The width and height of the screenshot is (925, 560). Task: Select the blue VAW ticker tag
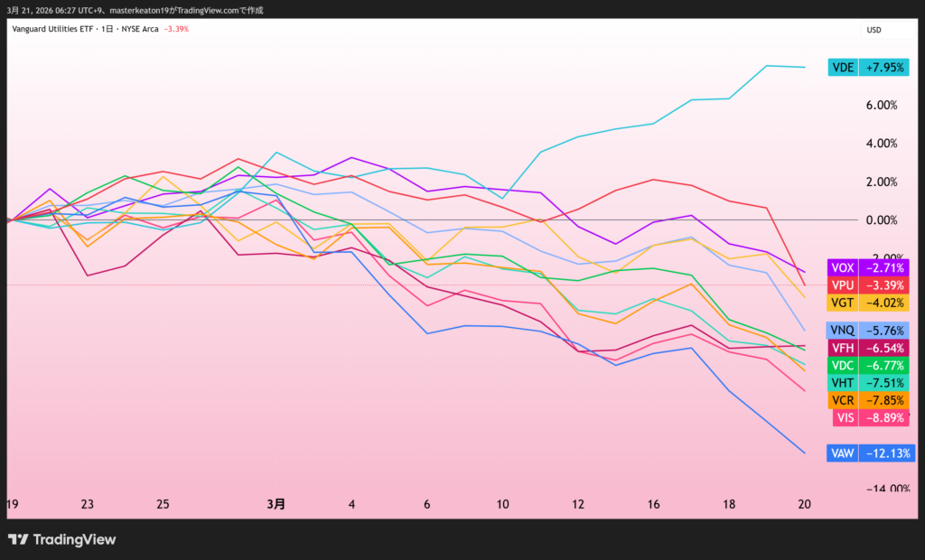point(842,453)
